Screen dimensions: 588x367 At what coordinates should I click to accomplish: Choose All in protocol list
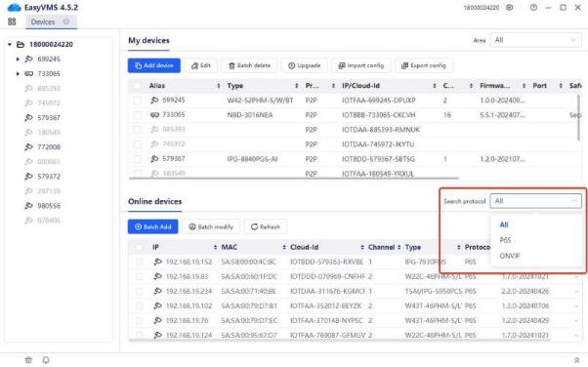504,224
